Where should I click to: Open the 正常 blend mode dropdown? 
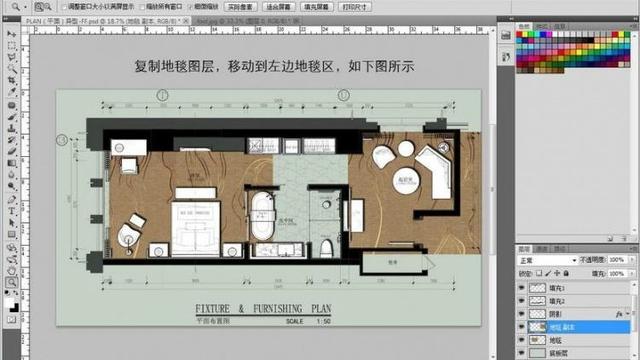[548, 260]
